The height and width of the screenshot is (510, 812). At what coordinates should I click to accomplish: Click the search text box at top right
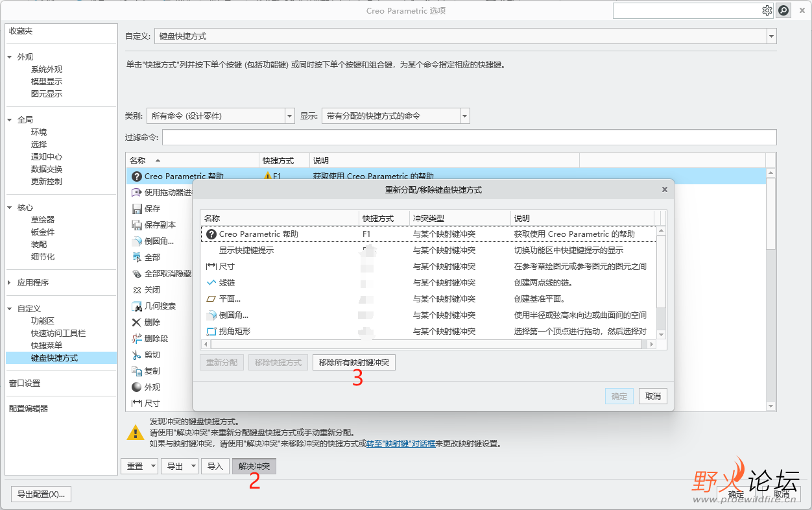(687, 10)
